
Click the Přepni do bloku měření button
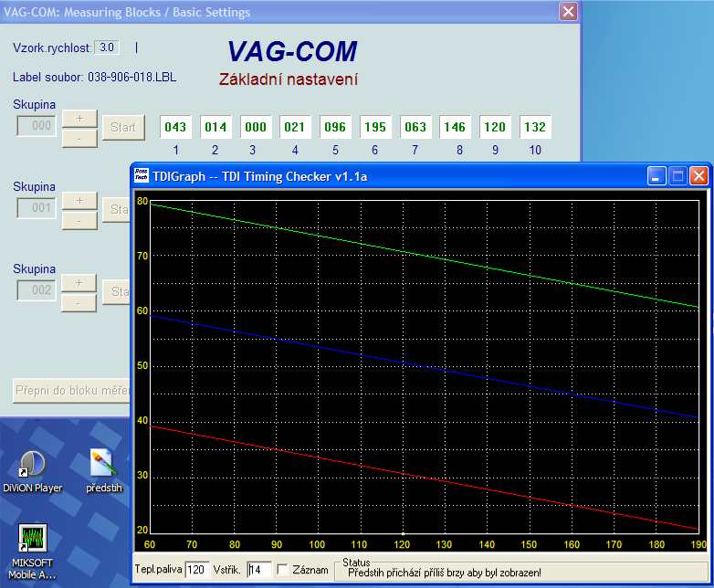pyautogui.click(x=71, y=390)
